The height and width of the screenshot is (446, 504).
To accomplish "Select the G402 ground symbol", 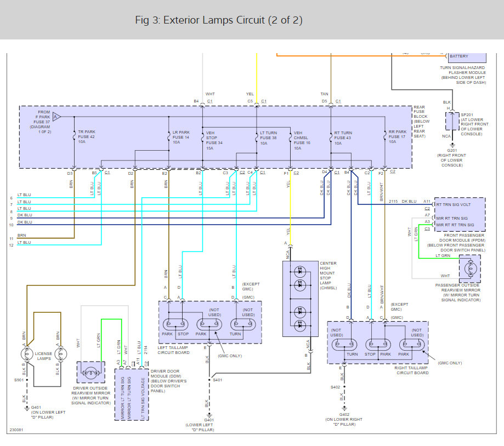I will (344, 408).
